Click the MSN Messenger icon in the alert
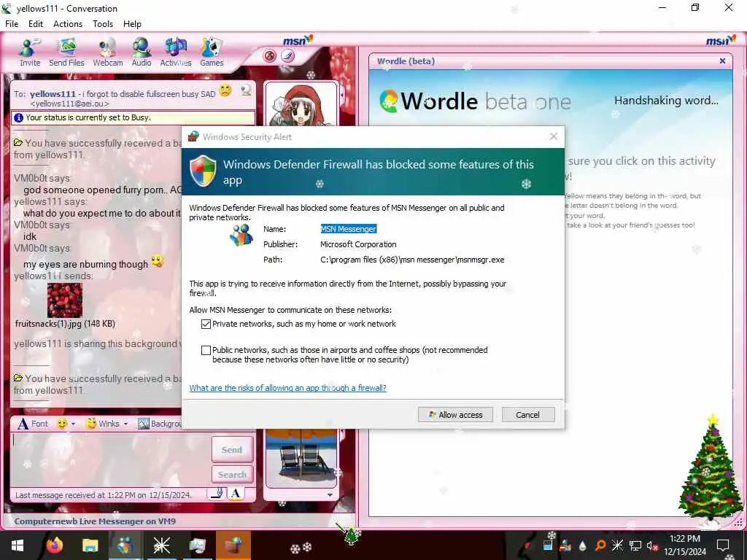The width and height of the screenshot is (747, 560). (x=241, y=235)
